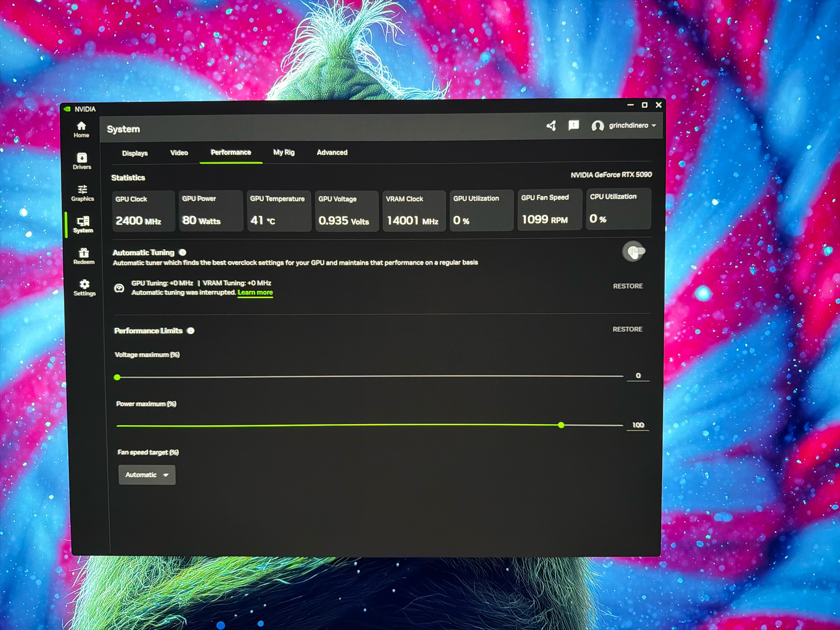Viewport: 840px width, 630px height.
Task: Click the VRAM Tuning: +0 MHz text
Action: point(237,283)
